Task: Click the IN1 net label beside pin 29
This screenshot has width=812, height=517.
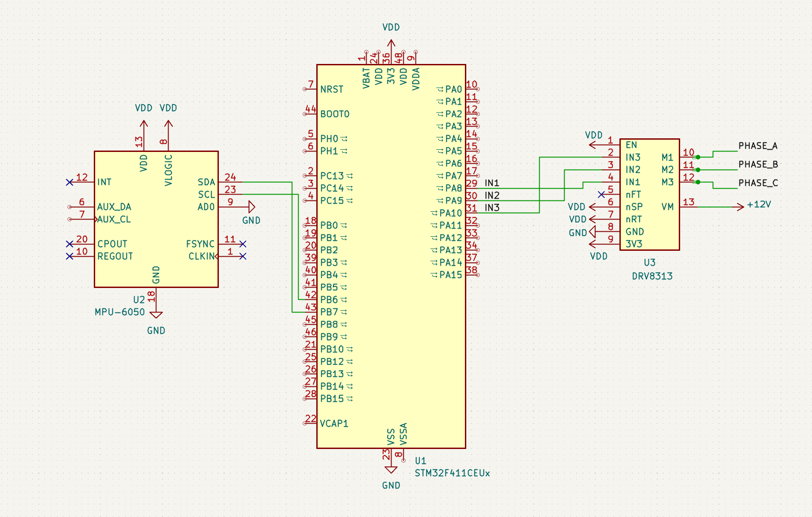Action: (492, 183)
